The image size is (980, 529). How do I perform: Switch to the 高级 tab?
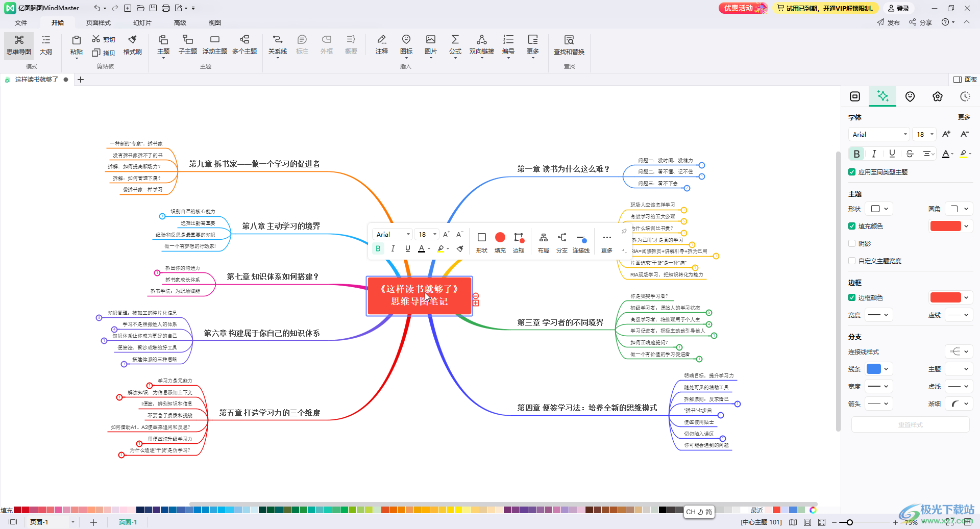click(x=180, y=22)
